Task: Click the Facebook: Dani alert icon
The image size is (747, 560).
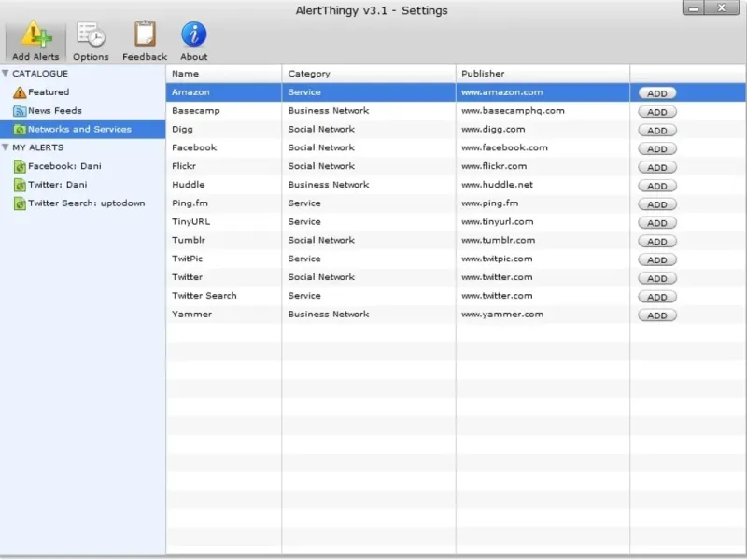Action: coord(20,166)
